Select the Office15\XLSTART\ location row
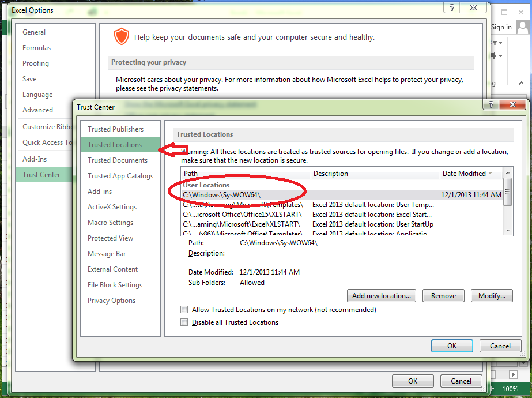The width and height of the screenshot is (532, 398). (x=342, y=215)
